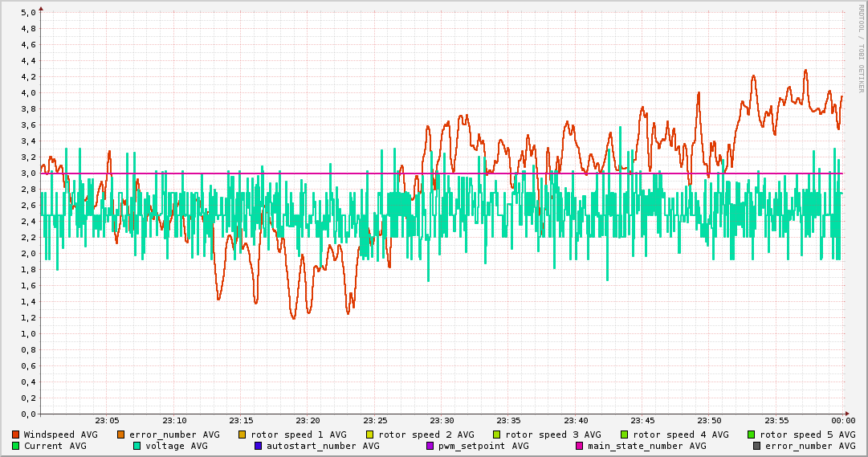The image size is (868, 457).
Task: Click the 23:30 time axis label
Action: pyautogui.click(x=442, y=421)
